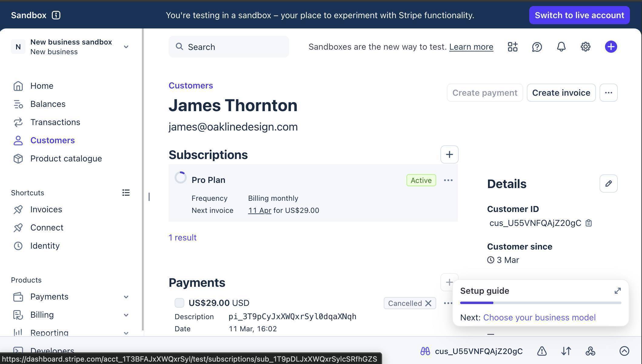642x364 pixels.
Task: Open the help menu question mark icon
Action: point(537,47)
